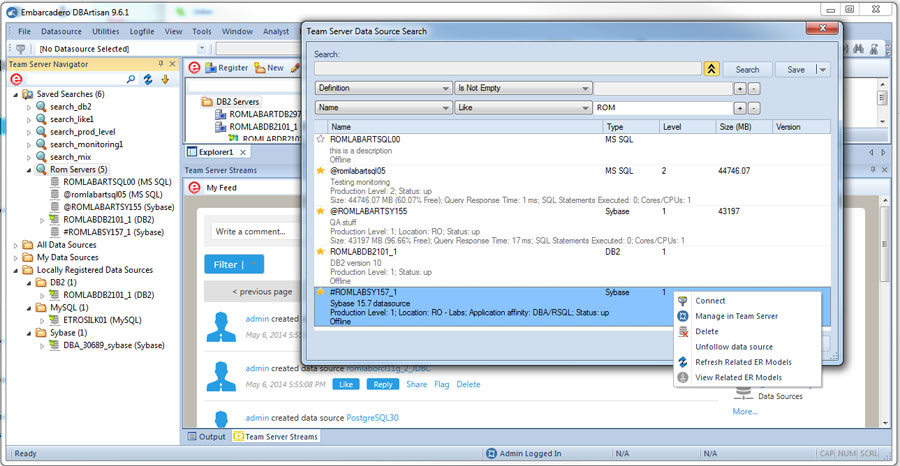Viewport: 900px width, 466px height.
Task: Click Delete icon in context menu
Action: tap(683, 332)
